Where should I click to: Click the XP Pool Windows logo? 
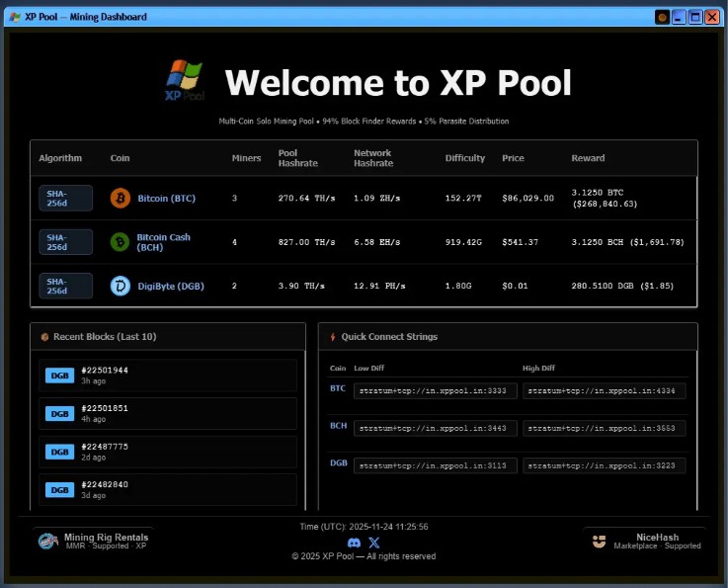tap(185, 79)
